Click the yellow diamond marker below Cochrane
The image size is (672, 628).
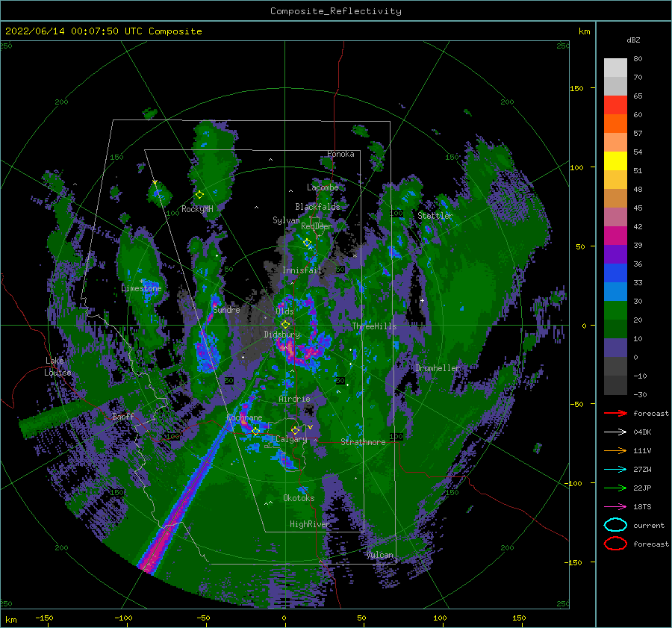(256, 431)
